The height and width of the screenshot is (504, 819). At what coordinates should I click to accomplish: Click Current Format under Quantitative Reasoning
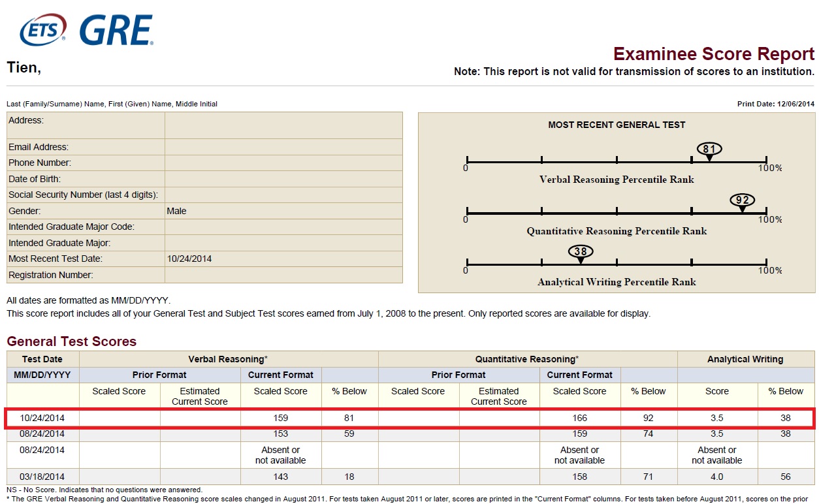coord(580,375)
